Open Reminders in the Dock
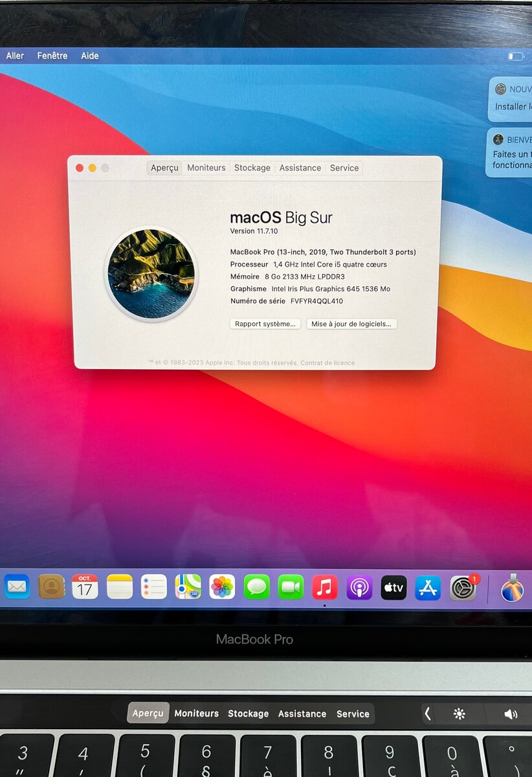 (x=154, y=587)
